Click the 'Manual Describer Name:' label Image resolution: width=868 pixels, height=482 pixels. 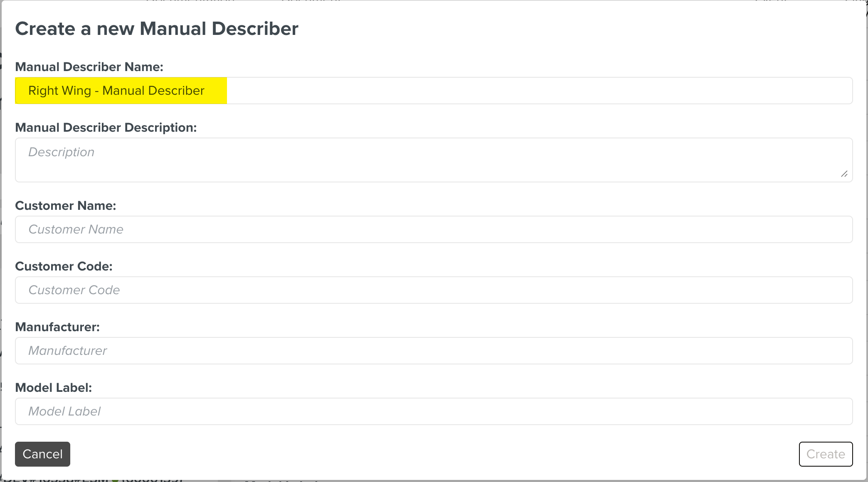click(89, 67)
